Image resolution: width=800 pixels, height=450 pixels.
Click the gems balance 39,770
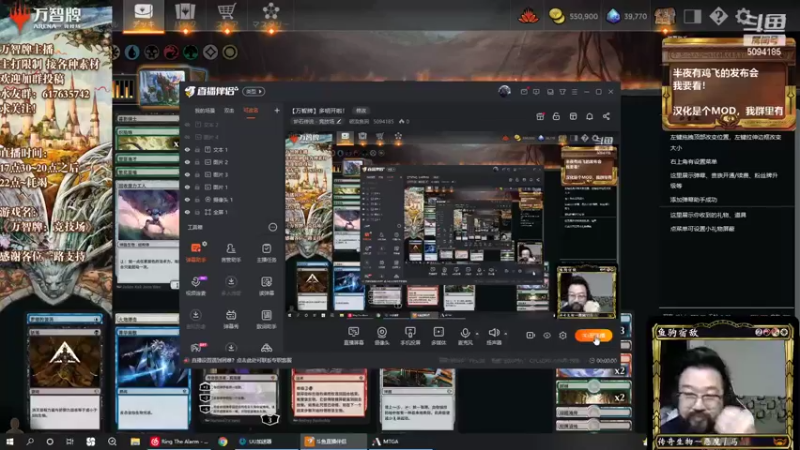pos(627,16)
